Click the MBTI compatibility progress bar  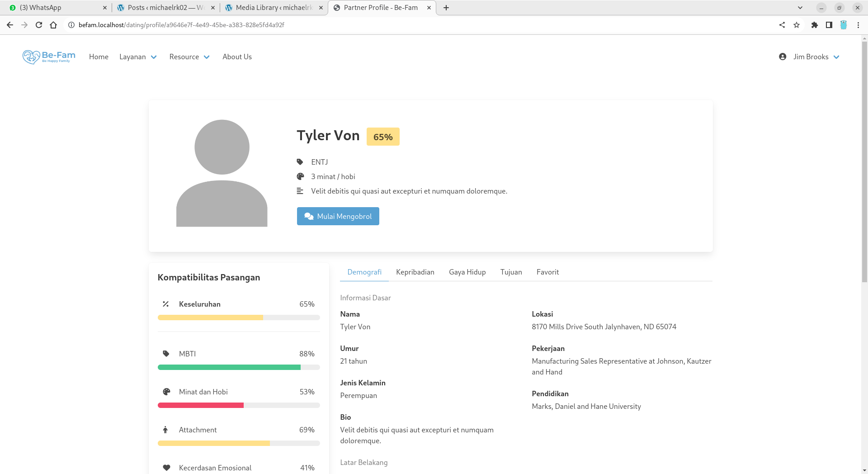239,367
